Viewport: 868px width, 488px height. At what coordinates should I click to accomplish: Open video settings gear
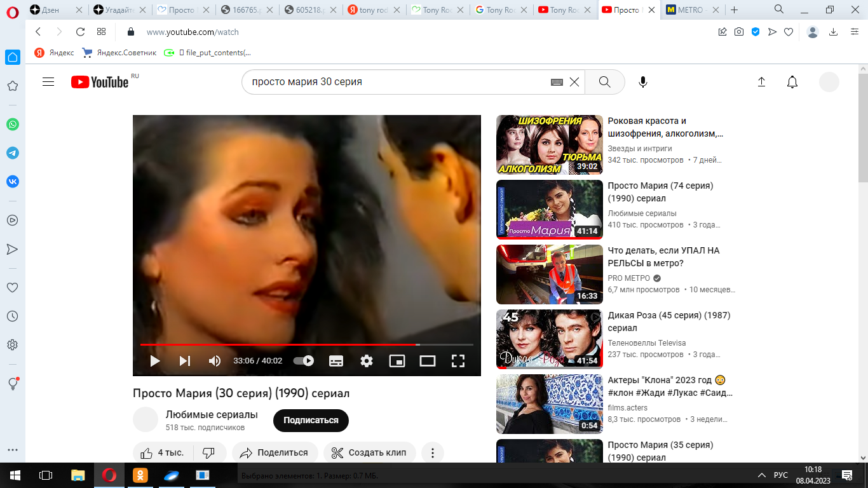367,361
